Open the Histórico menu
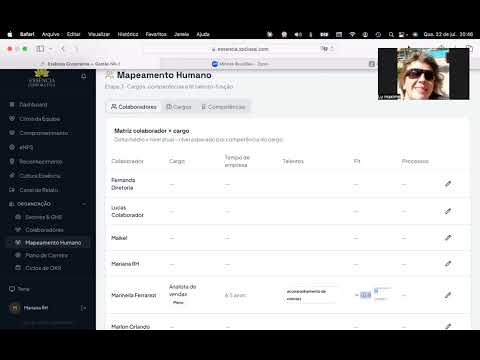 [x=128, y=34]
